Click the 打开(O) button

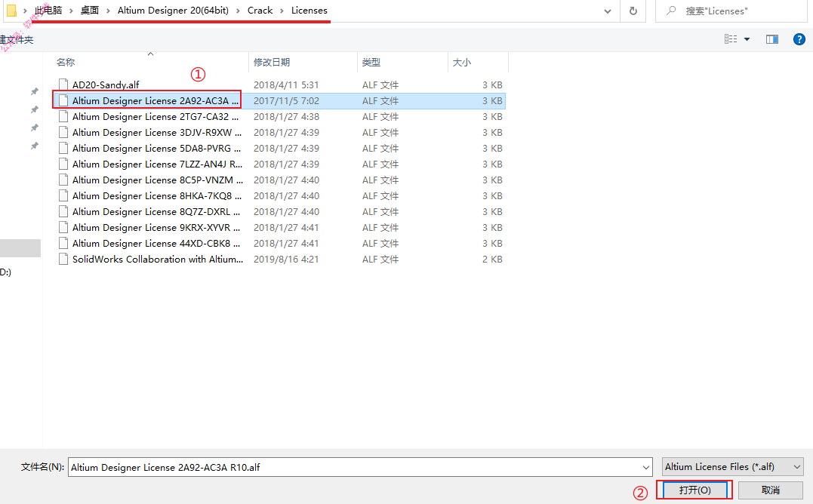pos(694,490)
